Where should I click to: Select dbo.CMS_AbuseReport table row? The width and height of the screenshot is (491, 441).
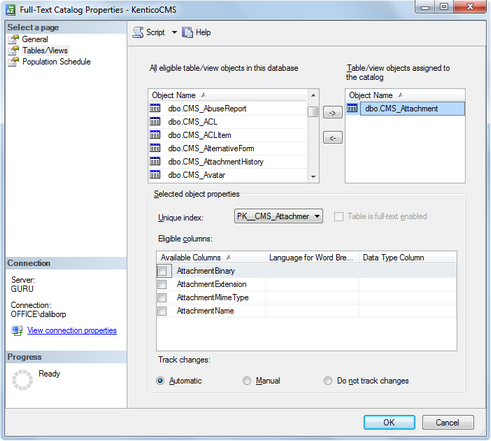pyautogui.click(x=228, y=109)
